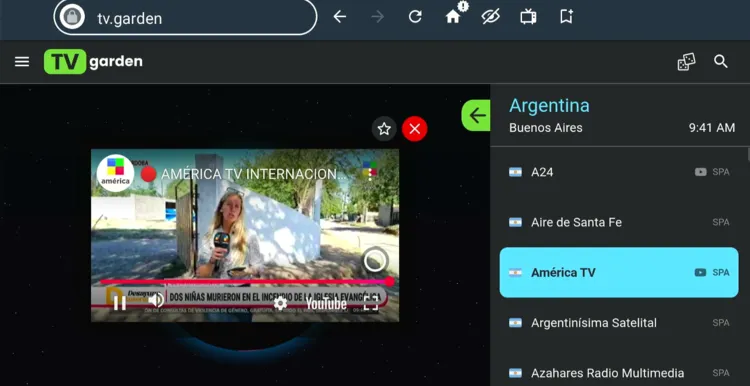This screenshot has height=386, width=750.
Task: Click the flag beside Aire de Santa Fe
Action: (515, 222)
